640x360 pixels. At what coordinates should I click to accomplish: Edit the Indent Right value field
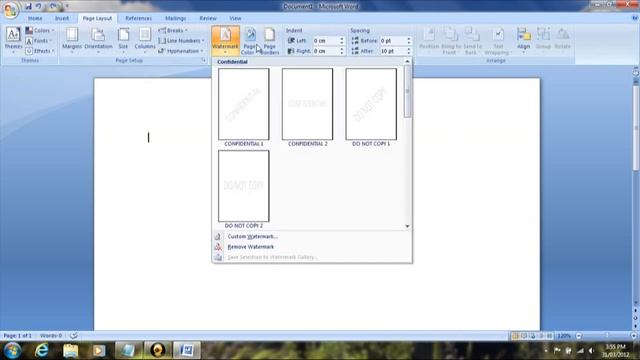click(x=325, y=51)
